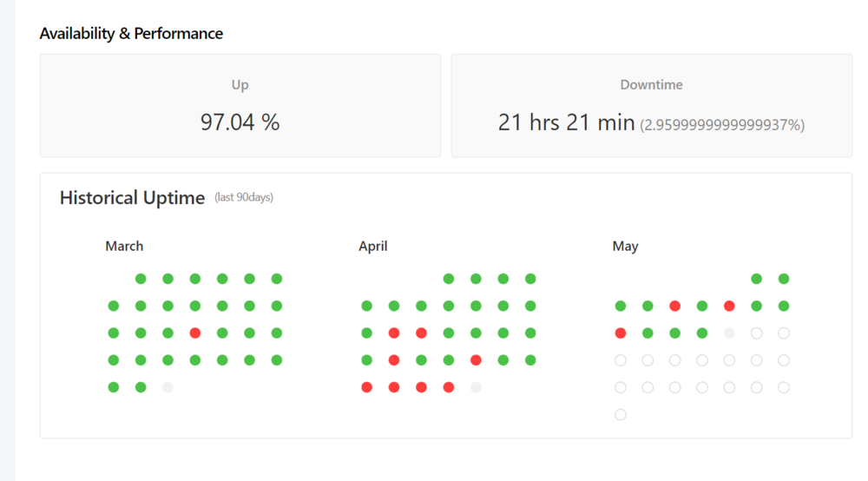Select the March month label

(x=124, y=247)
